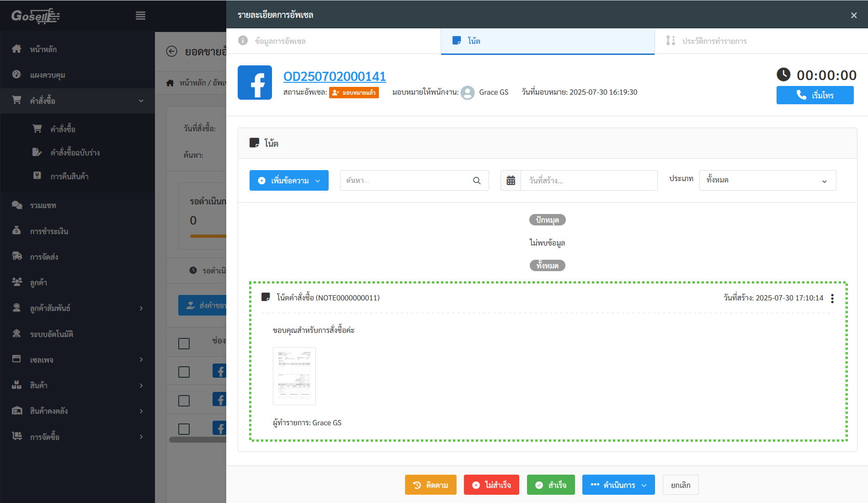Switch to ข้อมูลการอัพเซล tab

pos(334,41)
